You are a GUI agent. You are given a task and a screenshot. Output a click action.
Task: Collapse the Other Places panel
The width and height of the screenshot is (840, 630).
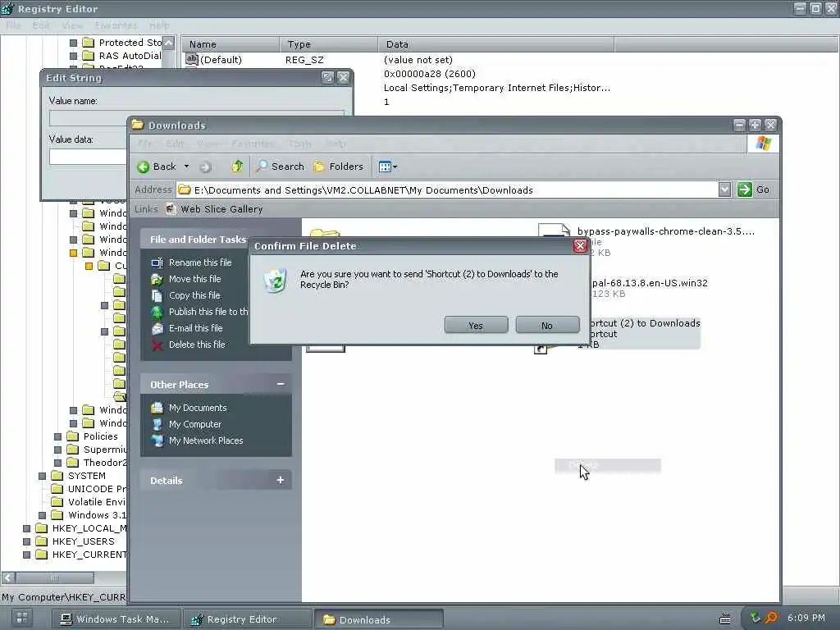(x=281, y=384)
